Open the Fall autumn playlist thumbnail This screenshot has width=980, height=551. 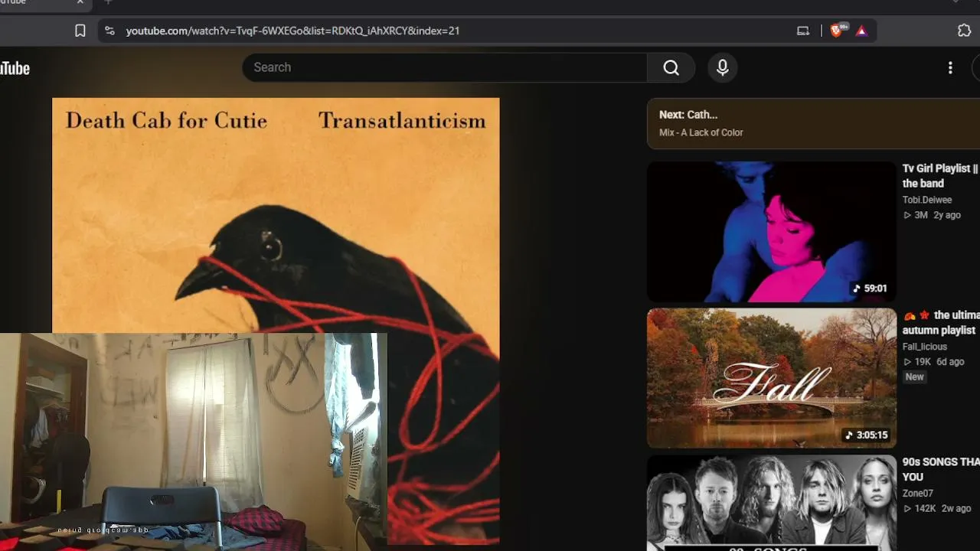[x=771, y=378]
